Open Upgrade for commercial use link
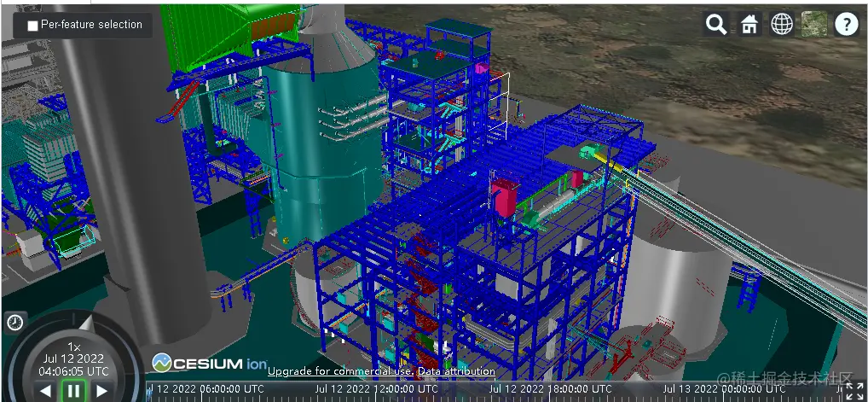868x402 pixels. (340, 371)
